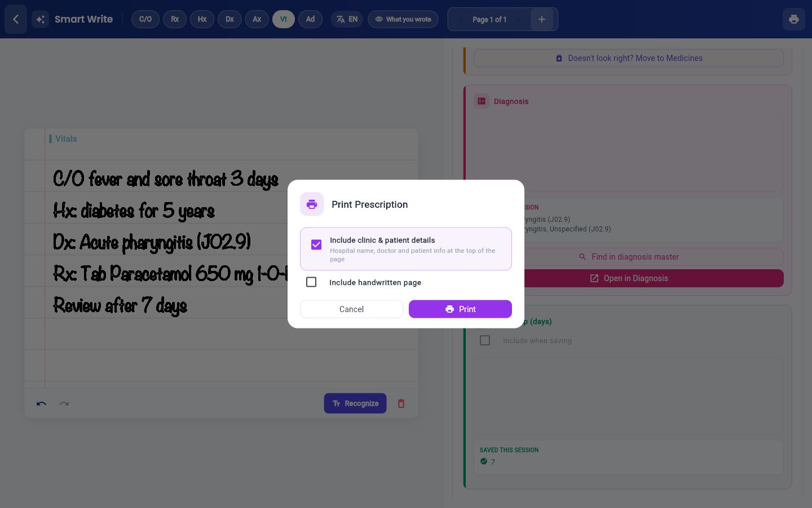Image resolution: width=812 pixels, height=508 pixels.
Task: Open the printer icon in the header
Action: click(793, 19)
